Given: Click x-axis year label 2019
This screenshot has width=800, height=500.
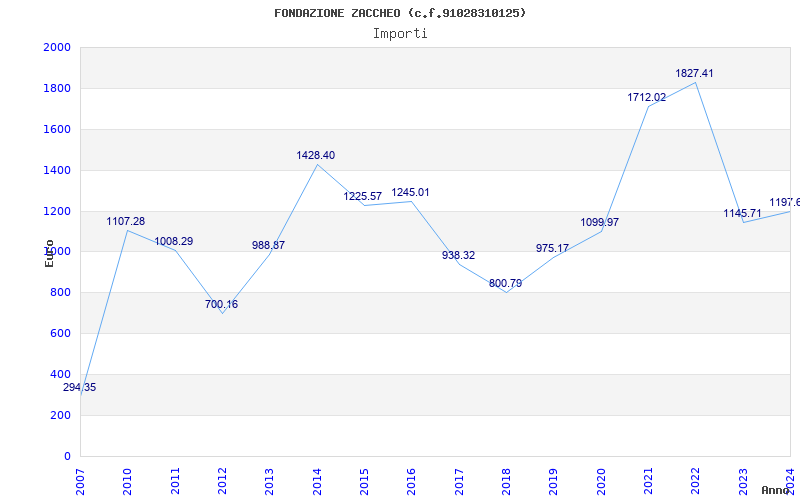Looking at the screenshot, I should 554,482.
